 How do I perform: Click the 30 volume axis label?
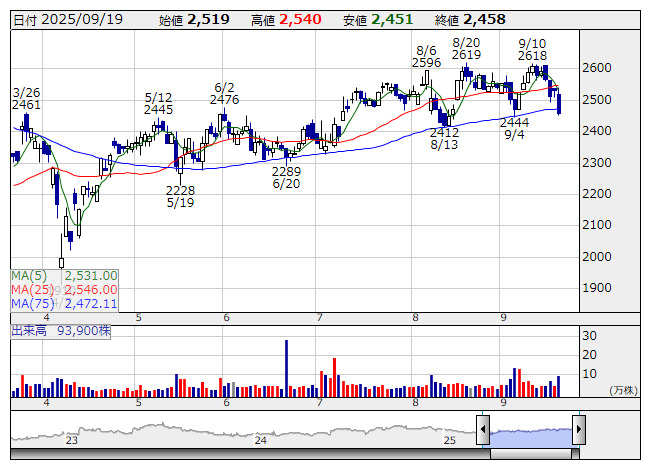pos(589,336)
